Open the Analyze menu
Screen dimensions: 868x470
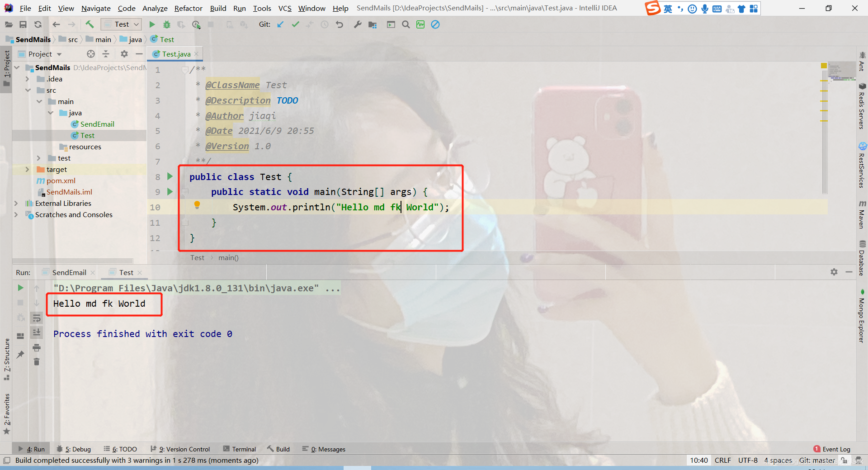[x=154, y=8]
